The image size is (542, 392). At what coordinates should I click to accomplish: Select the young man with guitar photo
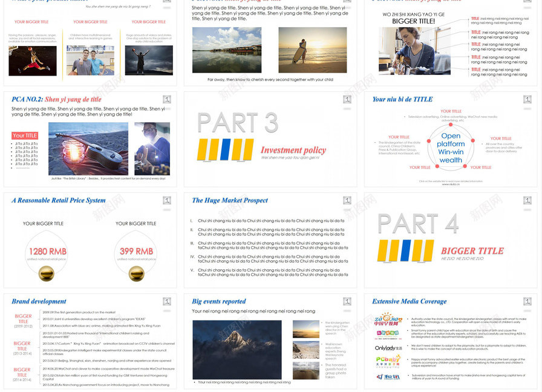(414, 51)
